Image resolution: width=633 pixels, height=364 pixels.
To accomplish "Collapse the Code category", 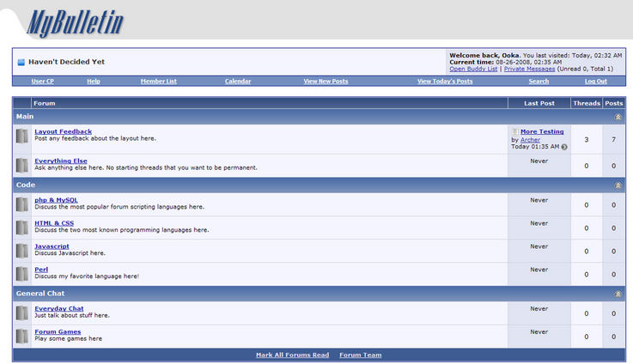I will [617, 185].
